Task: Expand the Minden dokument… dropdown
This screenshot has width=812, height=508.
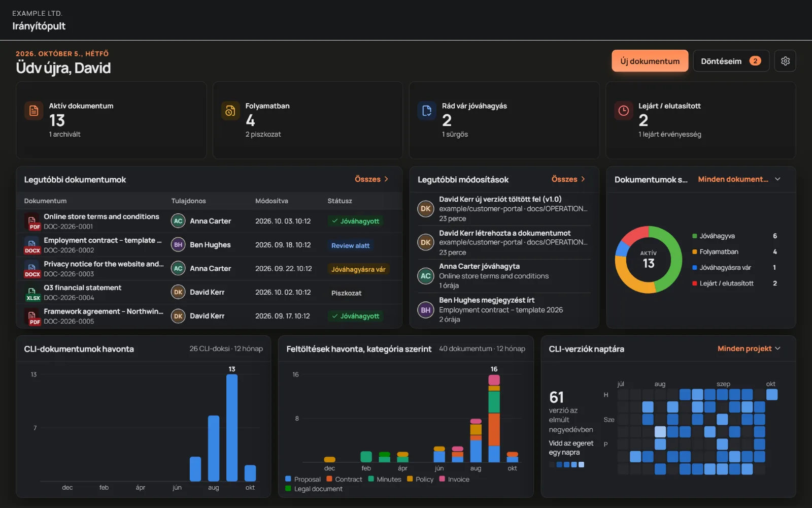Action: pos(739,179)
